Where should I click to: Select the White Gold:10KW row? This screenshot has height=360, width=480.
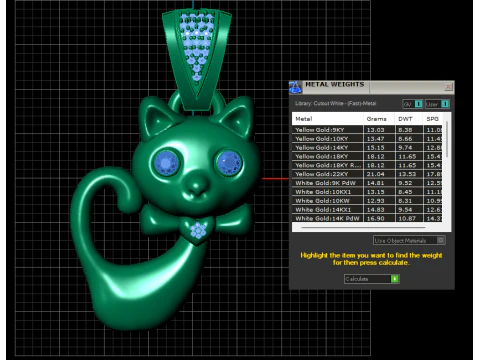point(367,201)
